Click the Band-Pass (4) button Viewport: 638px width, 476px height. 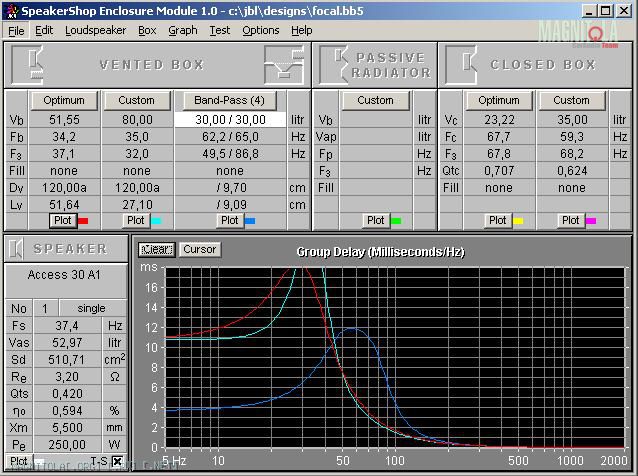[229, 100]
